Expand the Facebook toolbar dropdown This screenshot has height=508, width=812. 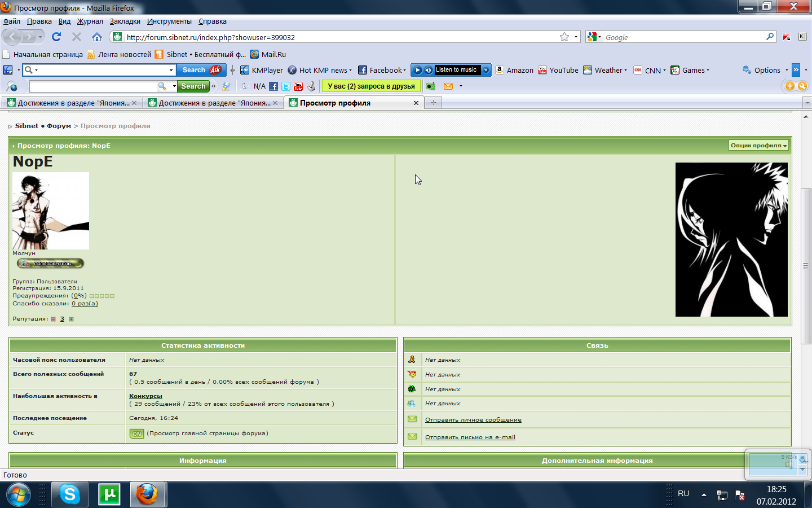[x=404, y=71]
